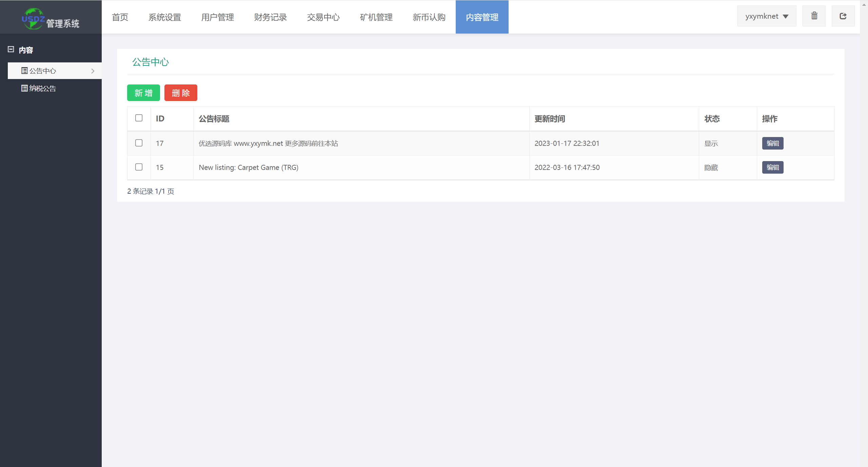
Task: Open the yxymknet user dropdown
Action: pos(767,16)
